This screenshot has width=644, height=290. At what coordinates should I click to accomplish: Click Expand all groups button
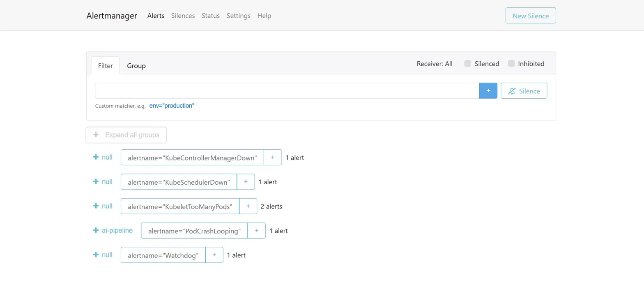coord(126,135)
